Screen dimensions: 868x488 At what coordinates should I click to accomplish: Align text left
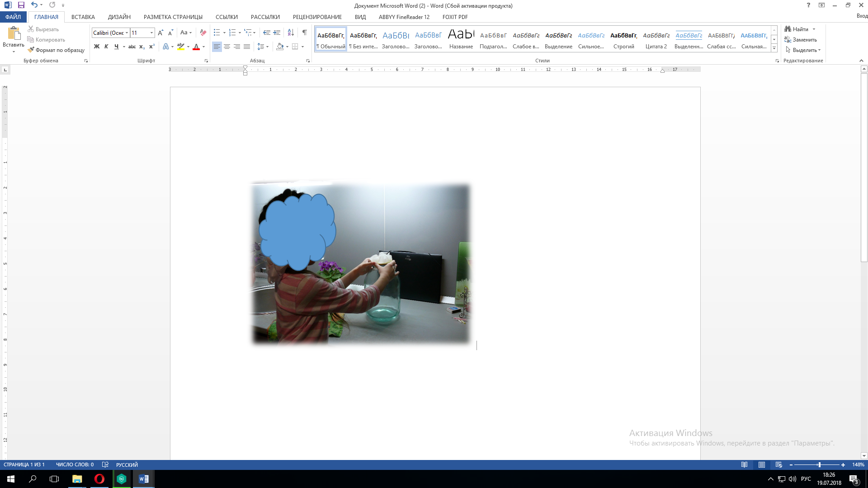(217, 47)
